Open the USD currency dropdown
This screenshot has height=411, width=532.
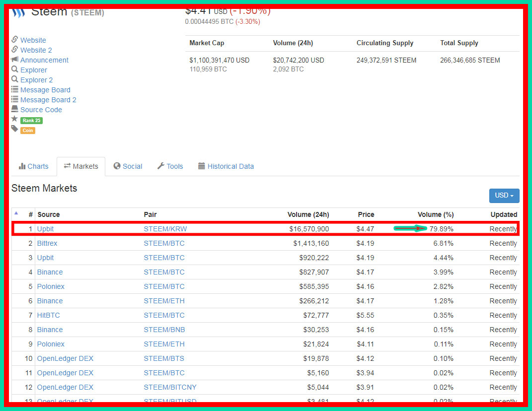click(x=504, y=196)
